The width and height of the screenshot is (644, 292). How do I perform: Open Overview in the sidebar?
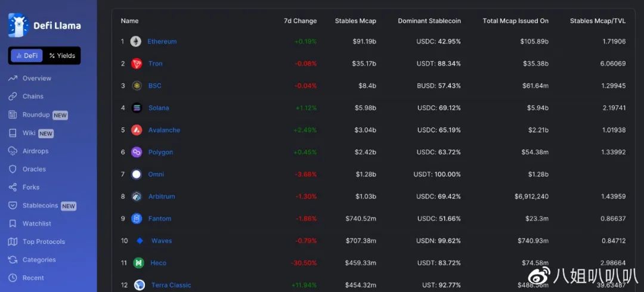pyautogui.click(x=36, y=79)
